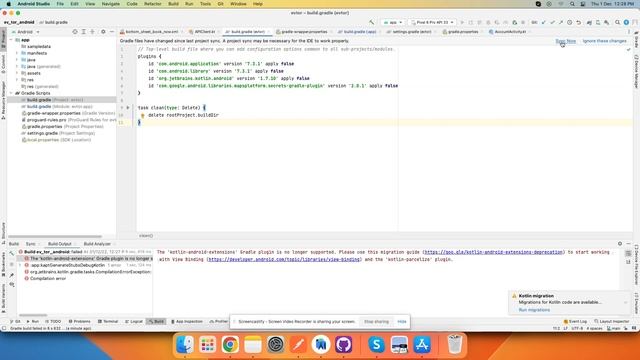Open the Navigate menu
Screen dimensions: 640x360
(111, 4)
